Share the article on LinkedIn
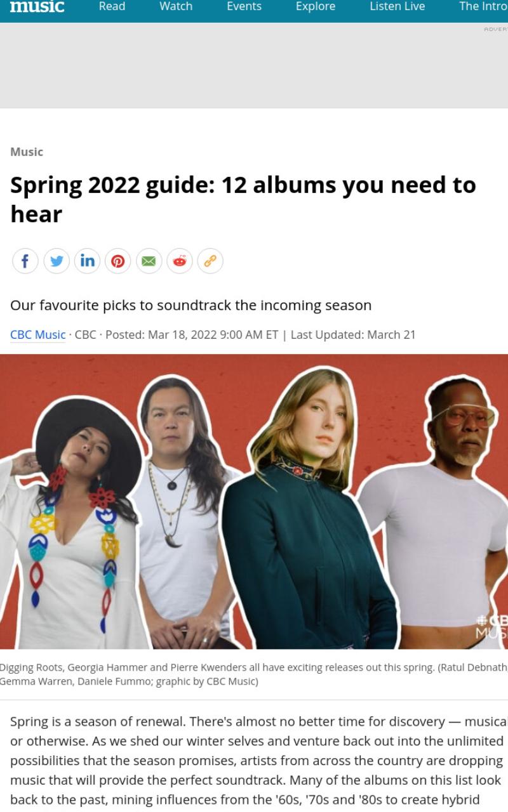This screenshot has height=812, width=508. pos(87,261)
